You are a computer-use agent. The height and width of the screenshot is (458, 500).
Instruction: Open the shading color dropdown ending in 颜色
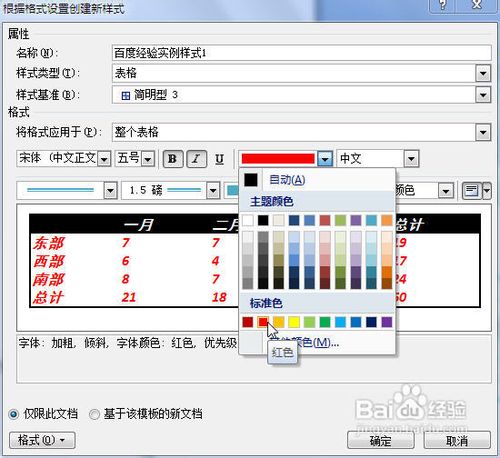446,191
